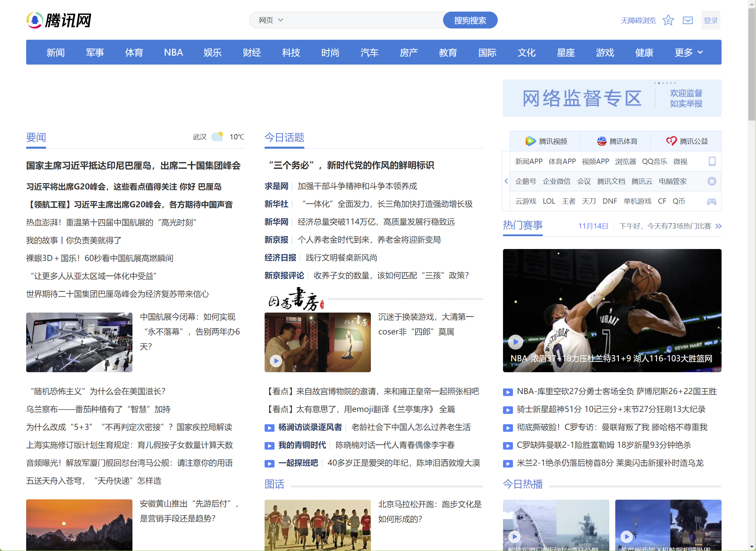Click the round star icon beside 电脑管家
Viewport: 756px width, 551px height.
[x=712, y=181]
